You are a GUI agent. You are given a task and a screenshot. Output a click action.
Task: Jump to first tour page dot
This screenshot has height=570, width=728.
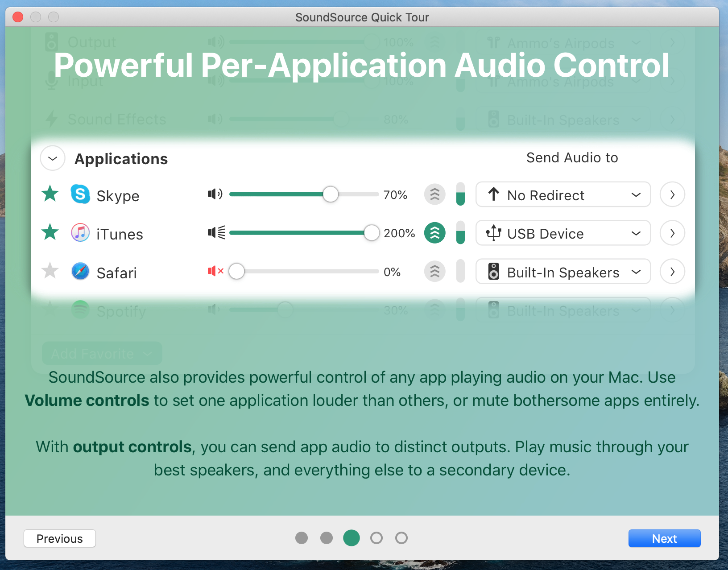click(x=302, y=538)
